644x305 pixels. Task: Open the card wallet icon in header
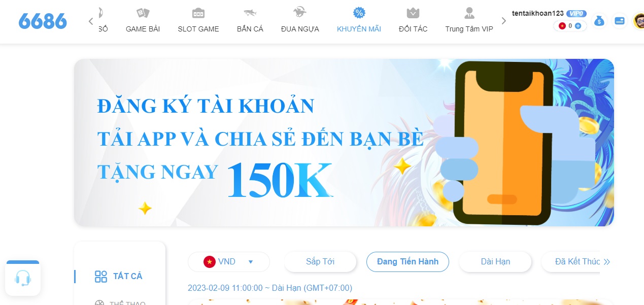coord(619,21)
